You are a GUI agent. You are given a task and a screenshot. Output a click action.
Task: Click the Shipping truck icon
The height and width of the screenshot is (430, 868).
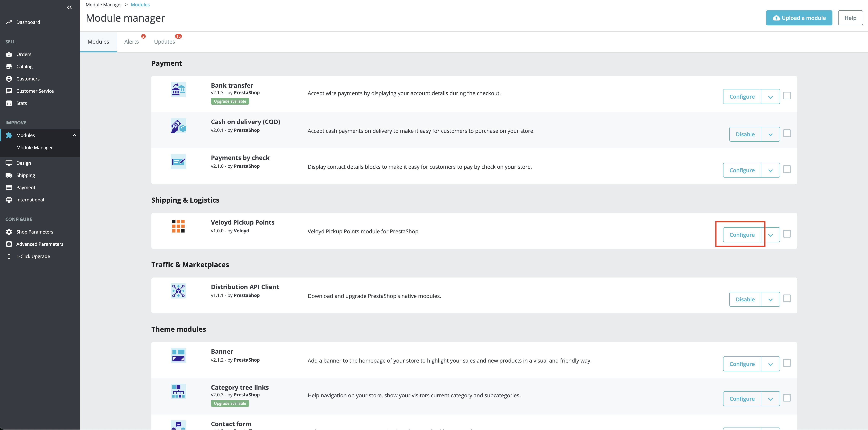pos(9,175)
